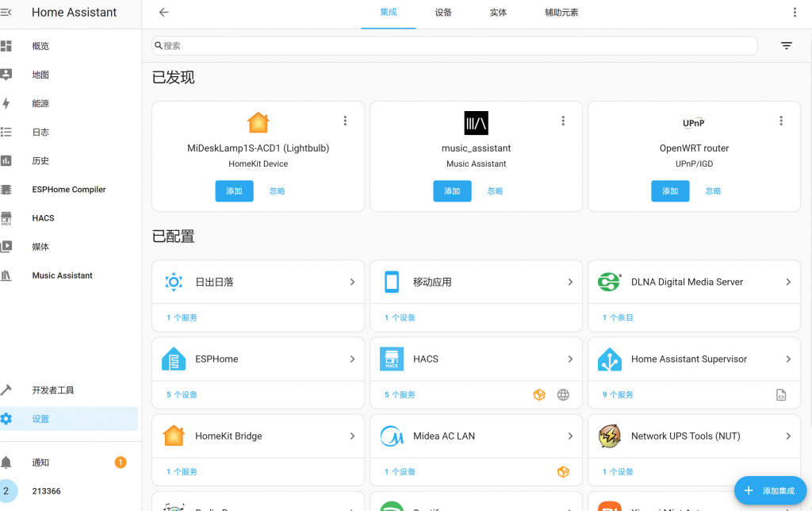The height and width of the screenshot is (511, 812).
Task: Open HACS from the sidebar
Action: [x=43, y=218]
